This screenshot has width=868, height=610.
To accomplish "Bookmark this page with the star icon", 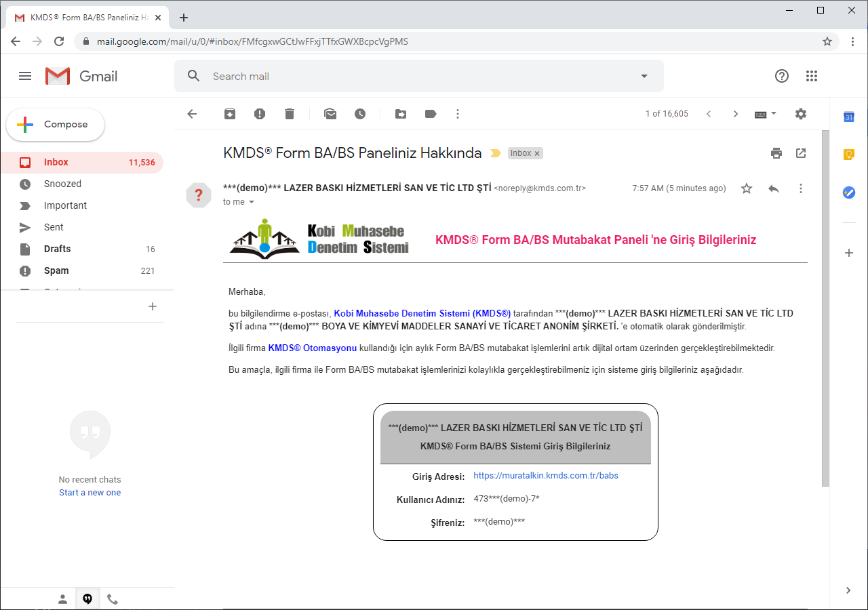I will (x=827, y=41).
